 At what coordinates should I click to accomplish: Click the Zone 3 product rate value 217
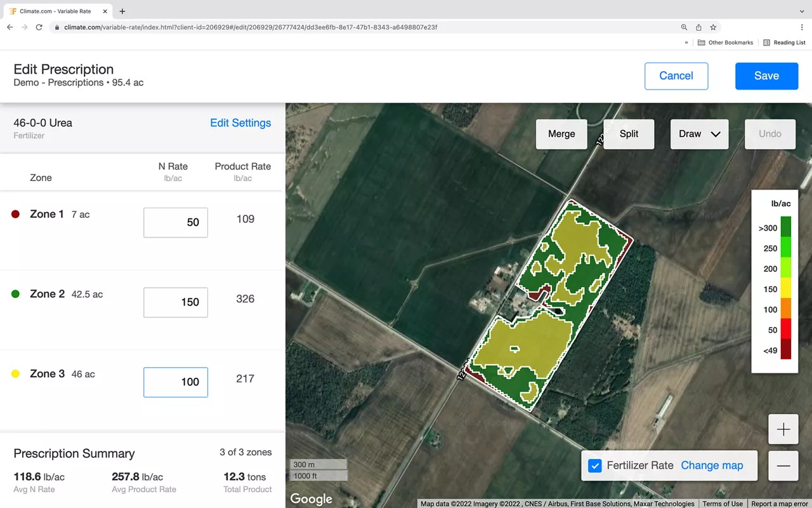tap(246, 379)
